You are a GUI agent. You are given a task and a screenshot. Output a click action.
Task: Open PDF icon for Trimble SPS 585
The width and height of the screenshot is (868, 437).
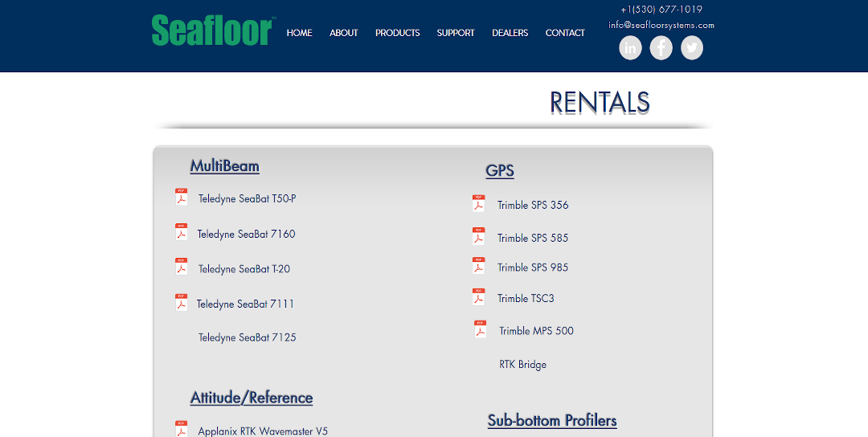tap(479, 236)
